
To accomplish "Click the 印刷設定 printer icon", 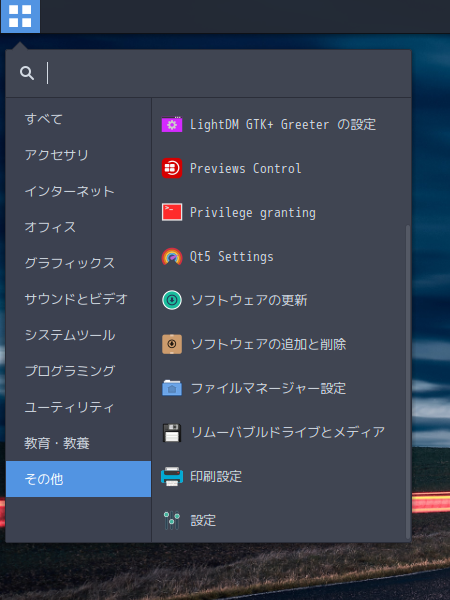I will [x=172, y=476].
